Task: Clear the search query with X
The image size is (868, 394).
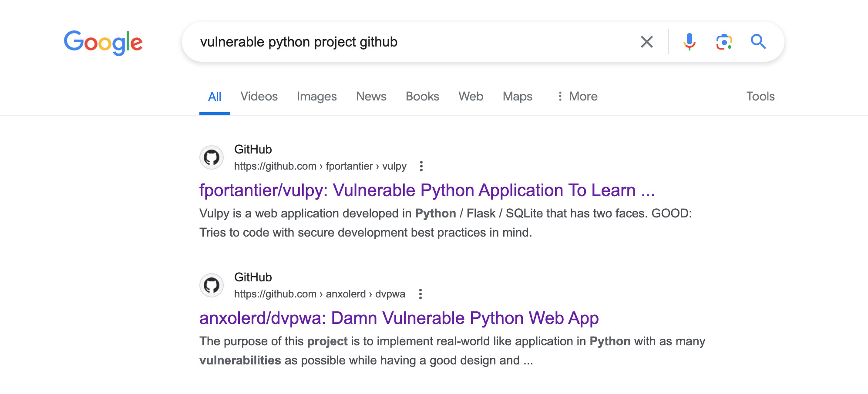Action: [647, 42]
